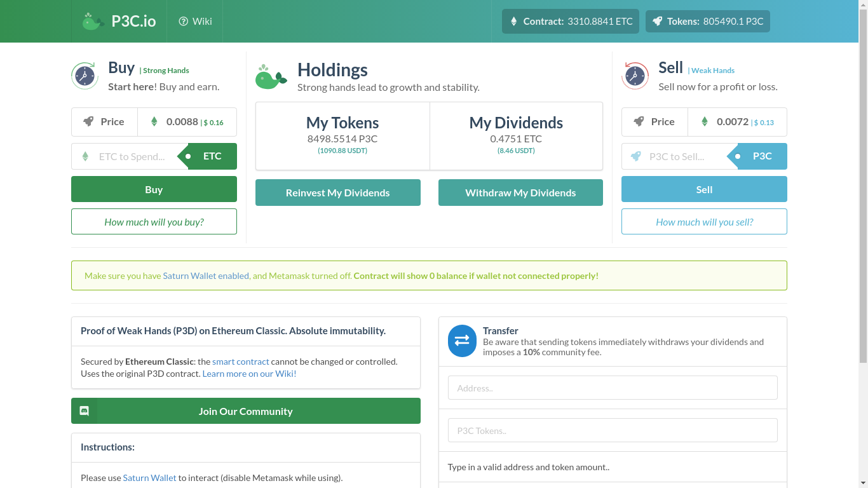Image resolution: width=868 pixels, height=488 pixels.
Task: Click the My Tokens panel
Action: pos(342,136)
